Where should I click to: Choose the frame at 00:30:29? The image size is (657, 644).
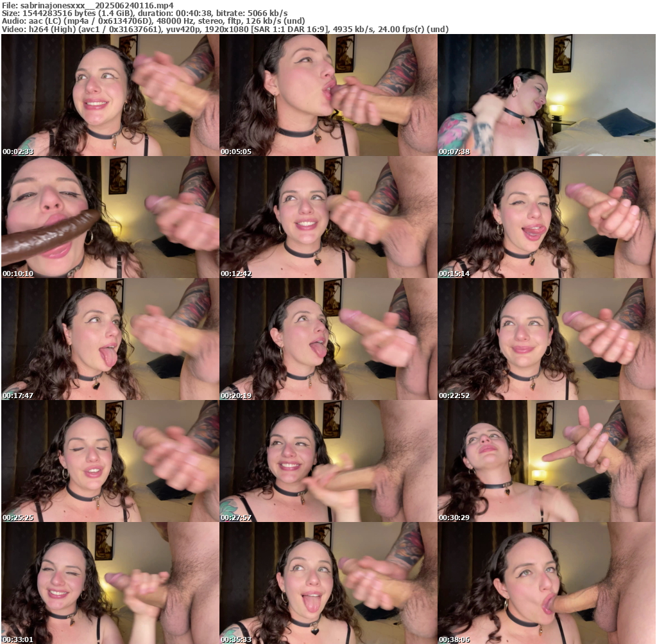(x=546, y=461)
